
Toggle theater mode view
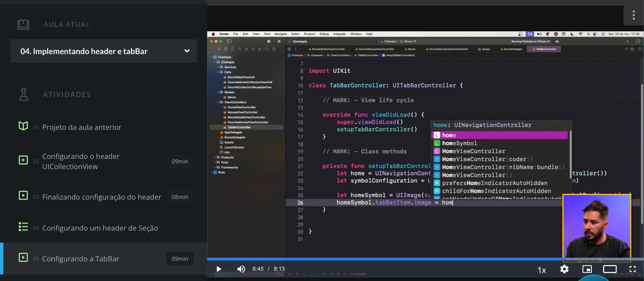pyautogui.click(x=610, y=269)
